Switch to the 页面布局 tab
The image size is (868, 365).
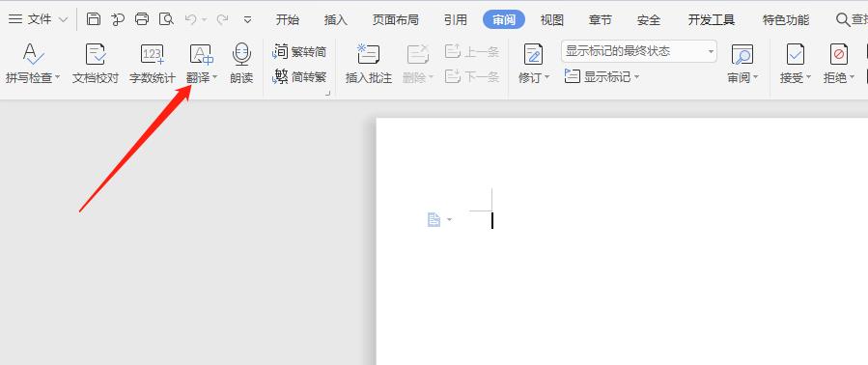coord(395,20)
